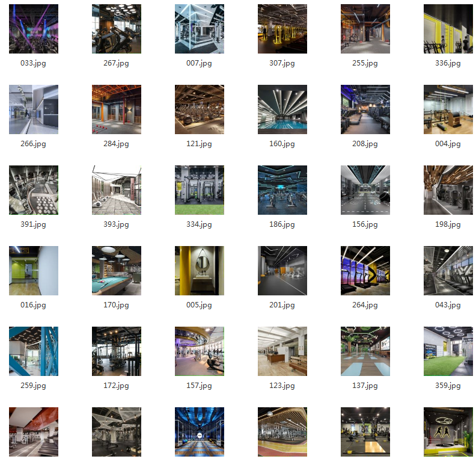Open the 160.jpg swimming pool thumbnail

pos(282,109)
